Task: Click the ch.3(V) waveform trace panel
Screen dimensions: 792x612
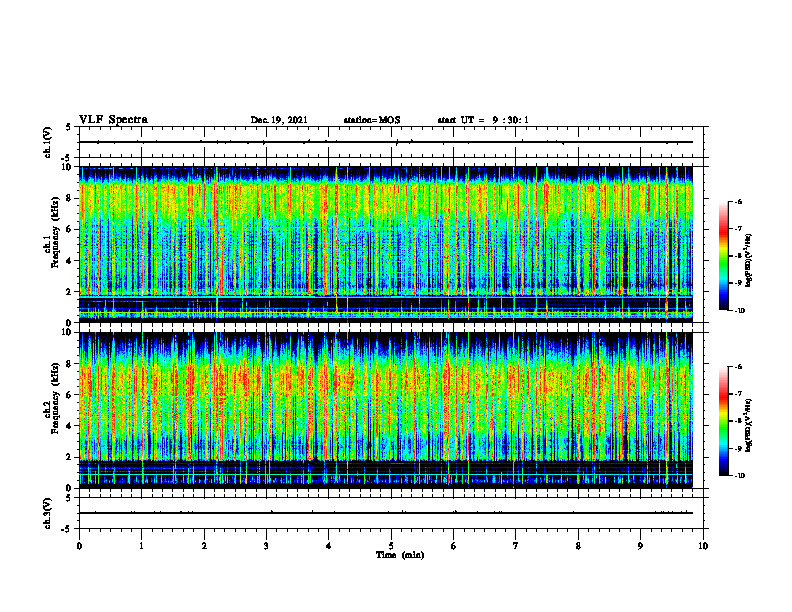Action: pos(391,513)
